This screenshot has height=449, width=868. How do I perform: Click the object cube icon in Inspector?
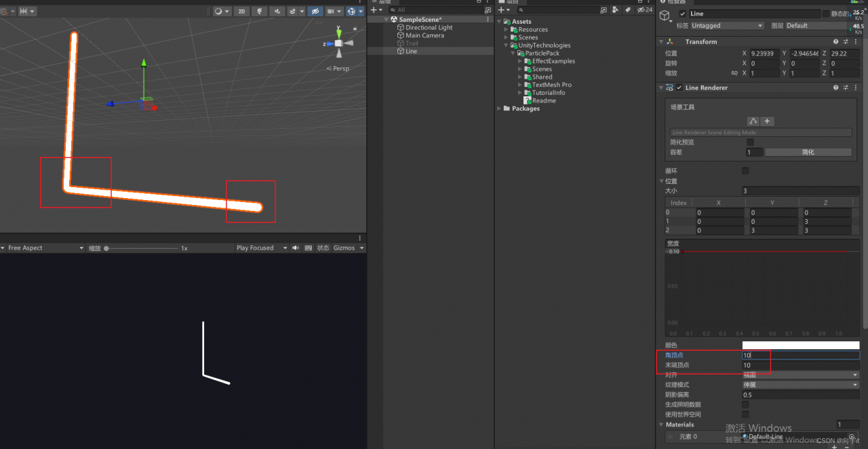pyautogui.click(x=665, y=16)
